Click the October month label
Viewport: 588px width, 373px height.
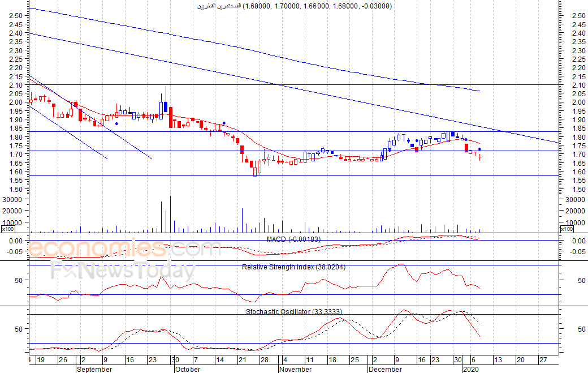click(x=188, y=369)
